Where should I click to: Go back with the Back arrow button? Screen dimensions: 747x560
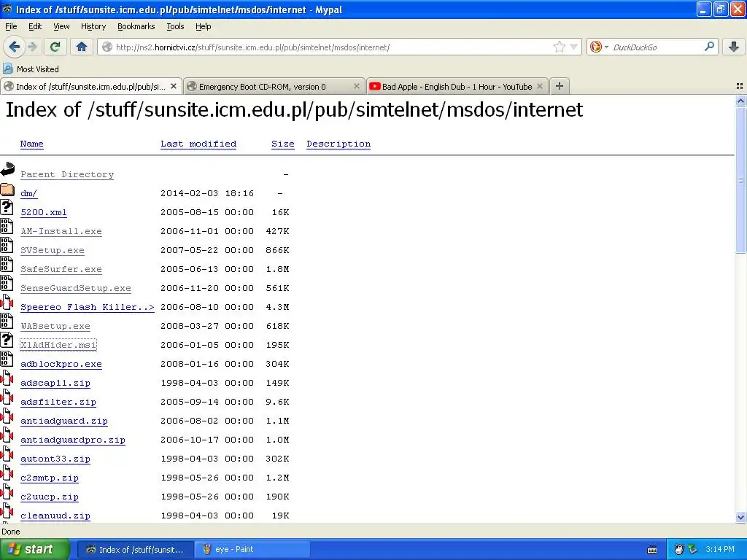(x=14, y=47)
